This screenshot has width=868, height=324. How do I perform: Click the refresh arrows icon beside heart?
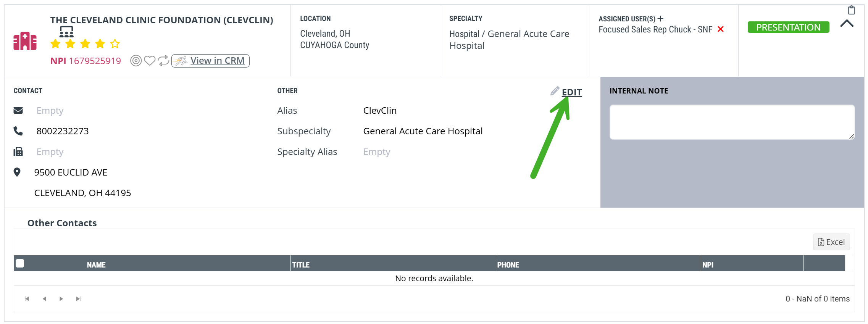(x=163, y=61)
